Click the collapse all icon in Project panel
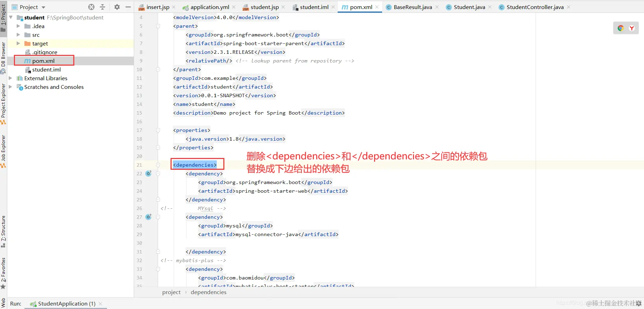 [x=102, y=7]
